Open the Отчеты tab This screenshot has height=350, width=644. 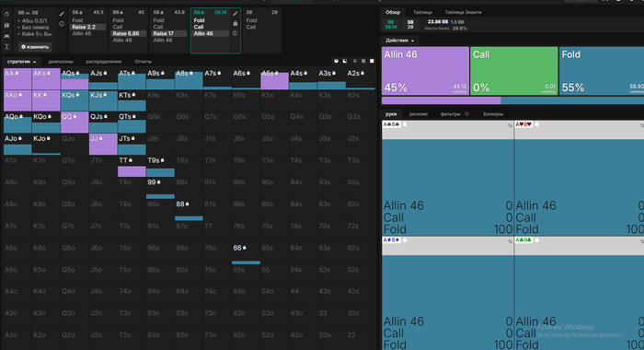pos(143,62)
